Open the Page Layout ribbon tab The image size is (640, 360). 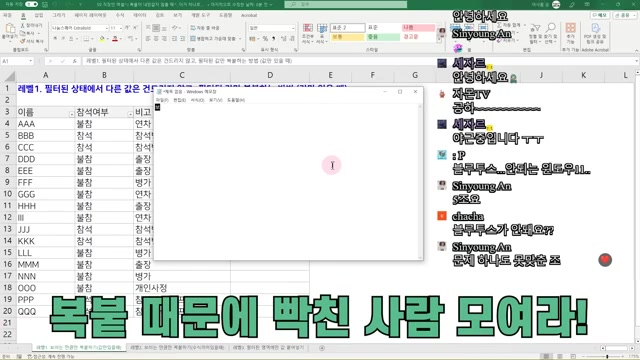pos(90,15)
